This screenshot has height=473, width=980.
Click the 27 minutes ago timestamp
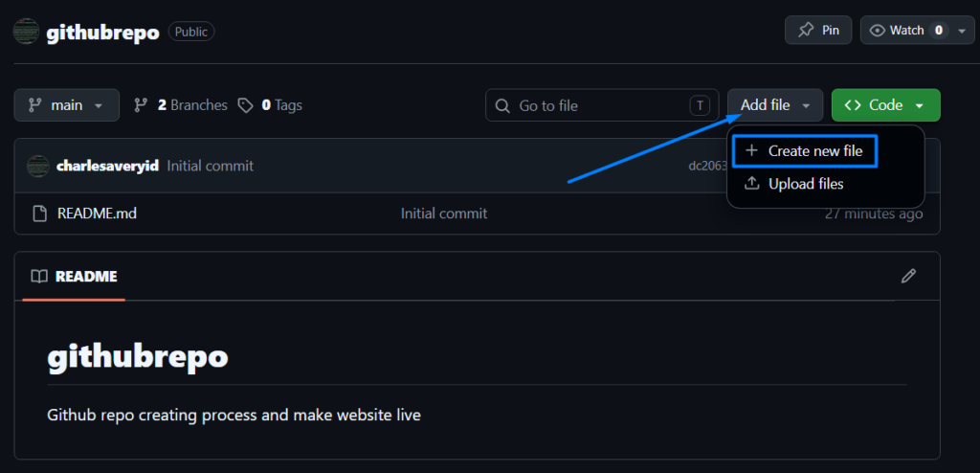tap(873, 214)
